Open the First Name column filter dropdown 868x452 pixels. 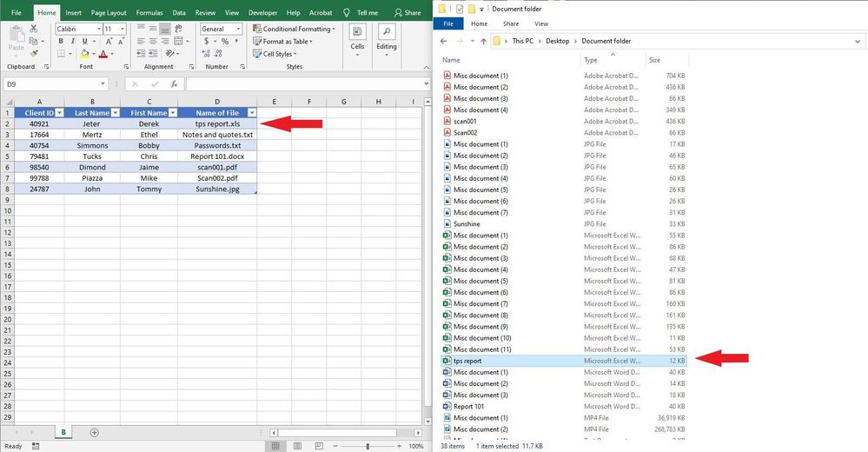pyautogui.click(x=173, y=112)
